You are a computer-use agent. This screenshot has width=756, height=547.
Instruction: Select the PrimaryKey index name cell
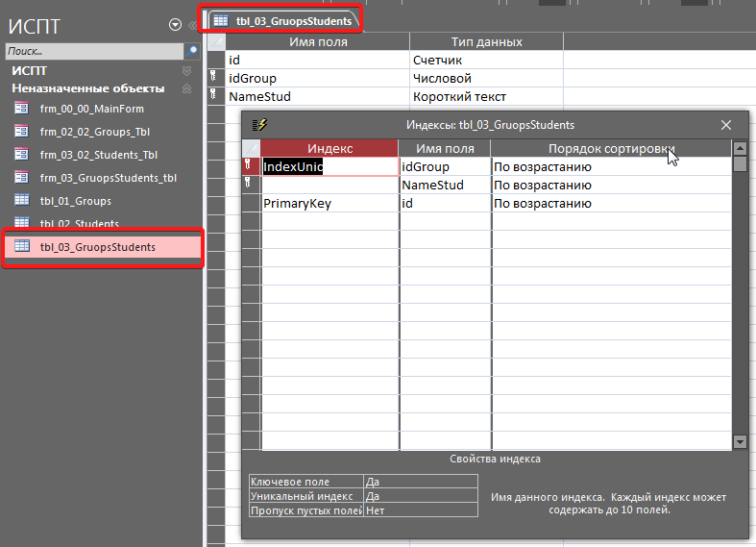[x=329, y=204]
